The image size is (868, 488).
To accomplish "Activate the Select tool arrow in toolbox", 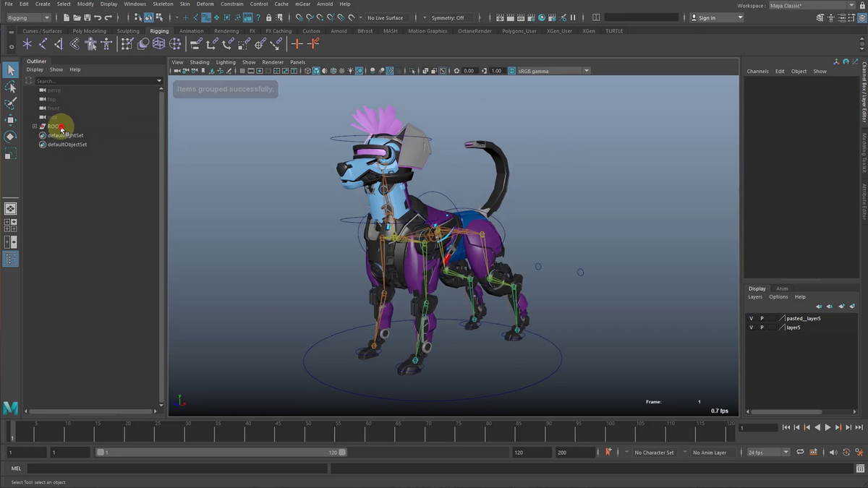I will (10, 69).
